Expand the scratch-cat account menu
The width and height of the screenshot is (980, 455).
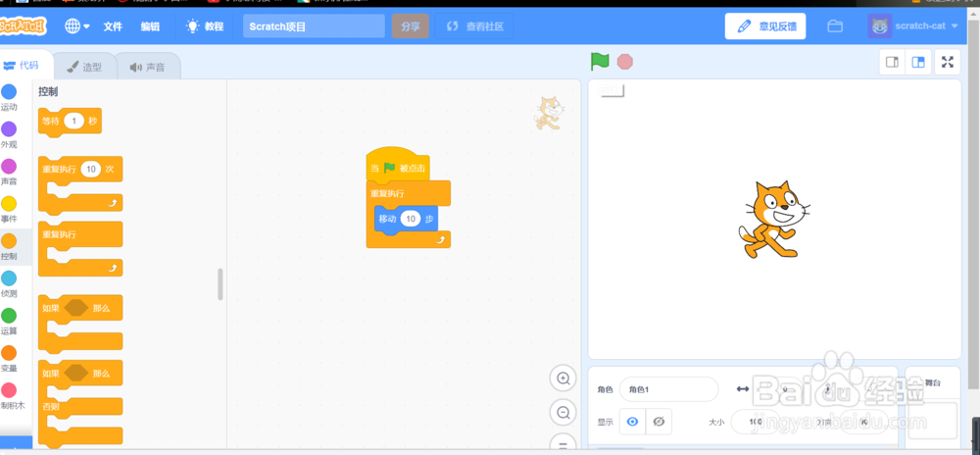(913, 26)
